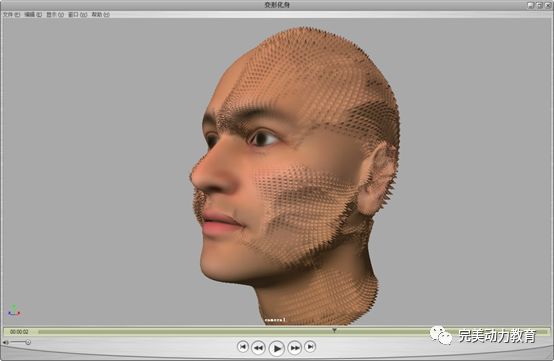Viewport: 554px width, 361px height.
Task: Open the 帮助 (Help) menu
Action: (x=101, y=14)
